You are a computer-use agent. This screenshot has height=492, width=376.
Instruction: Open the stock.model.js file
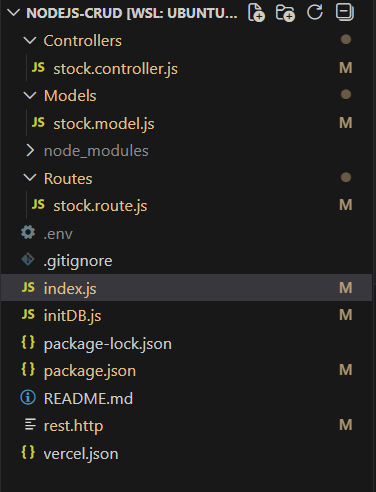click(x=104, y=124)
